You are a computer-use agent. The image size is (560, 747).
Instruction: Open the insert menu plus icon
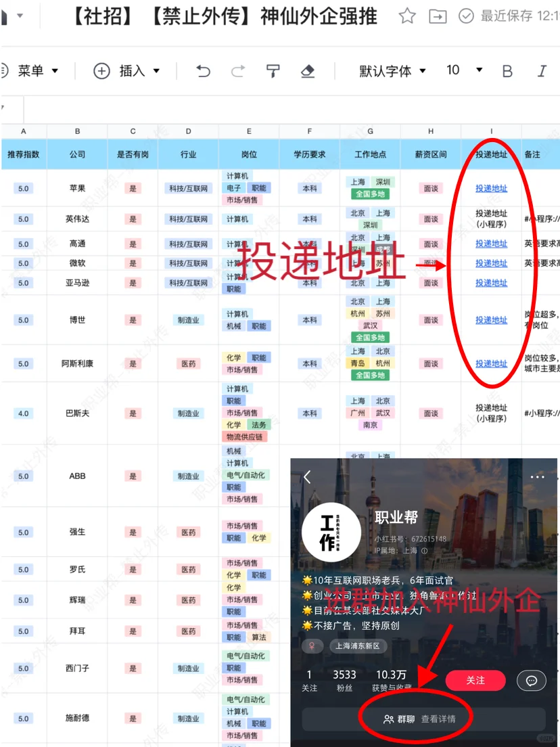point(101,70)
